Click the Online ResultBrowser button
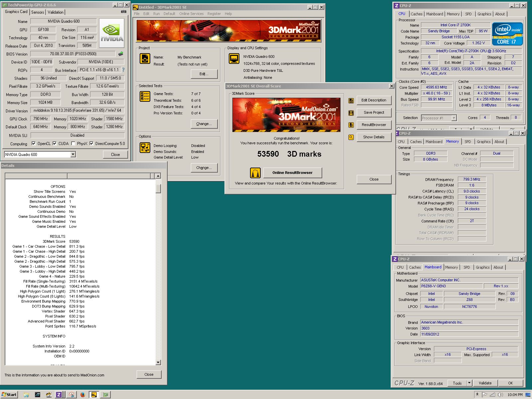532x399 pixels. click(293, 173)
